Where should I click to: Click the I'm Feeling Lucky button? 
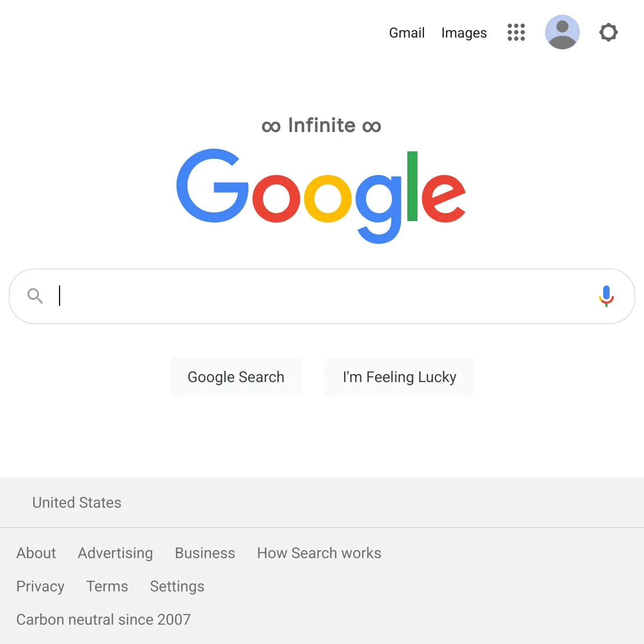pos(399,377)
